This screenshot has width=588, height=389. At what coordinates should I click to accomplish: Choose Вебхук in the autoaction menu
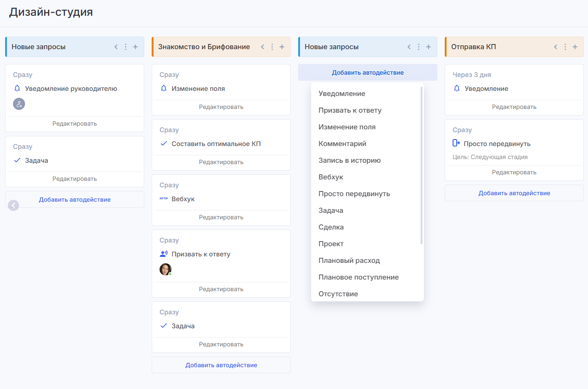(x=331, y=177)
